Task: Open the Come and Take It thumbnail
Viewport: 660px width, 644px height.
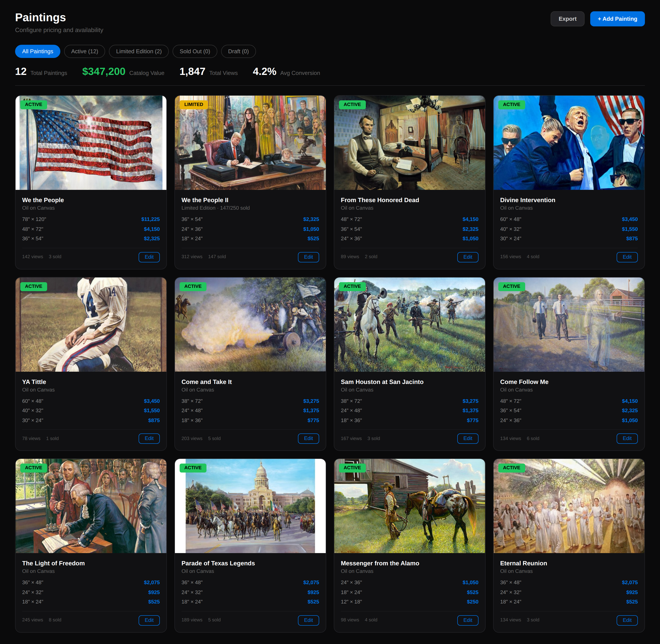Action: tap(250, 325)
